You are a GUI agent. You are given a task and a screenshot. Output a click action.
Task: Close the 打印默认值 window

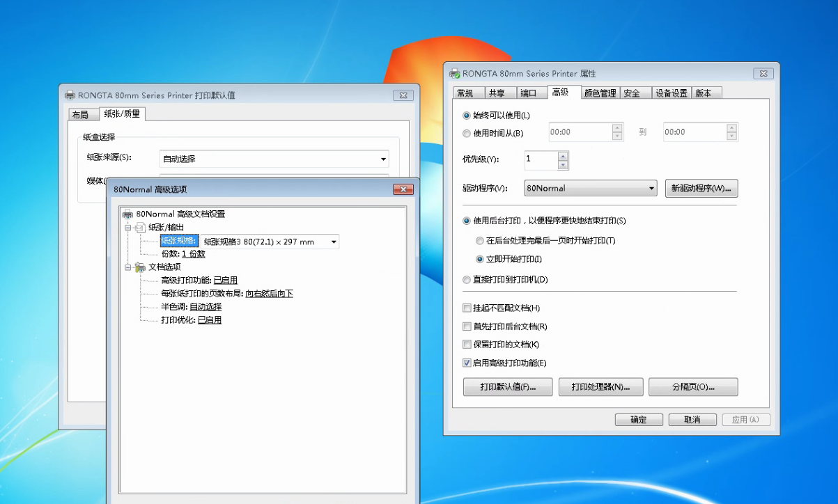[403, 95]
